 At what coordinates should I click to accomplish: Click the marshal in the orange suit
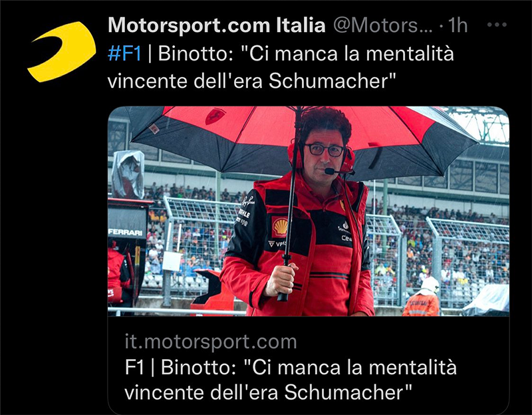[422, 297]
